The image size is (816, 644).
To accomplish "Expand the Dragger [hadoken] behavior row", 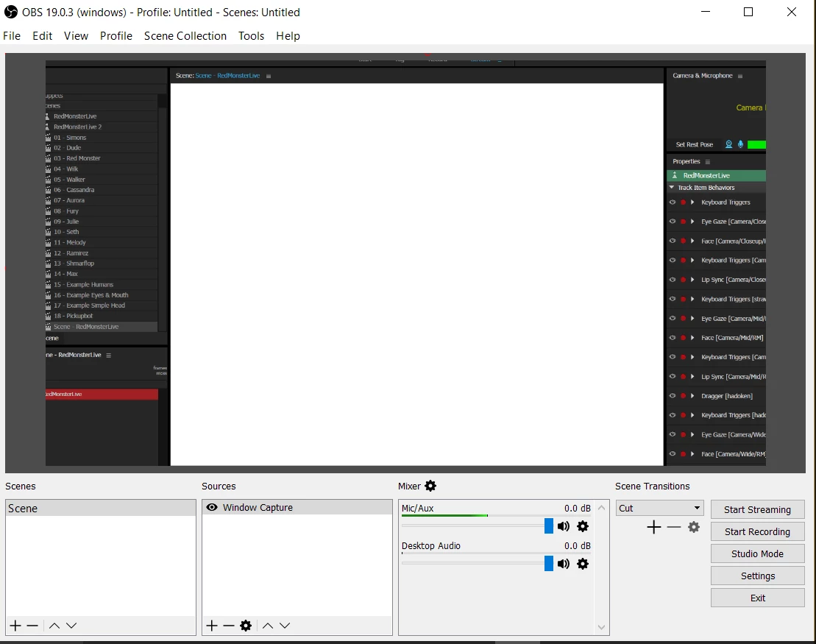I will [692, 396].
